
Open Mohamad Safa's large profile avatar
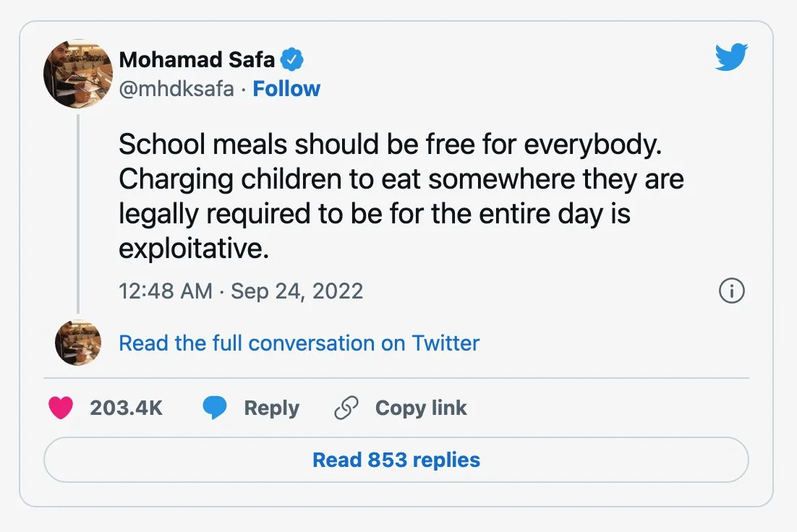coord(77,74)
